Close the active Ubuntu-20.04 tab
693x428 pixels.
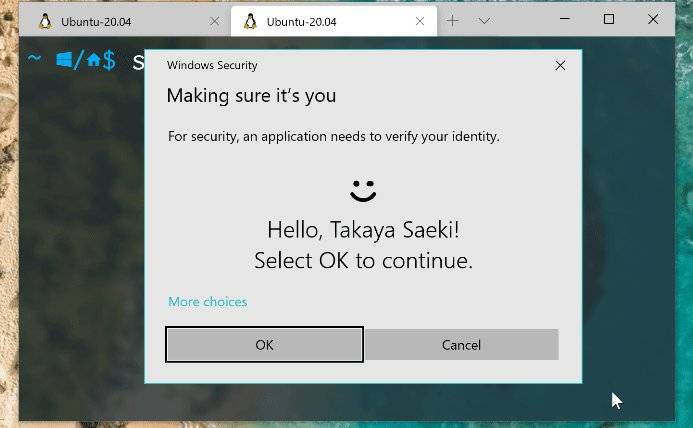tap(420, 21)
